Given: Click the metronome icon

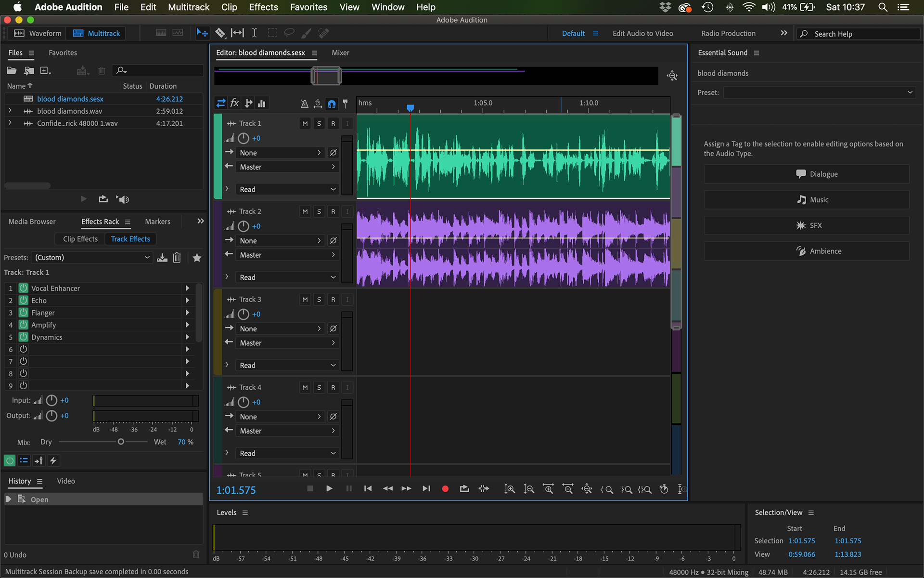Looking at the screenshot, I should tap(304, 104).
